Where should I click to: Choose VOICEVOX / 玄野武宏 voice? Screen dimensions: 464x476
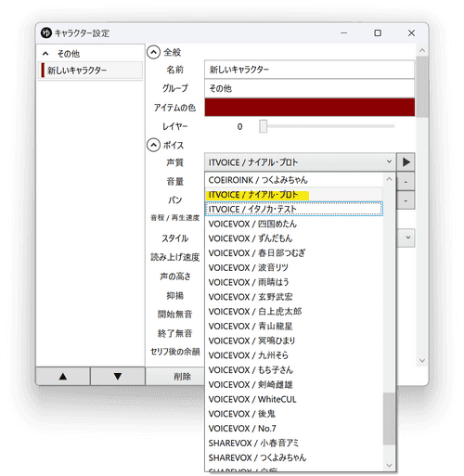294,297
